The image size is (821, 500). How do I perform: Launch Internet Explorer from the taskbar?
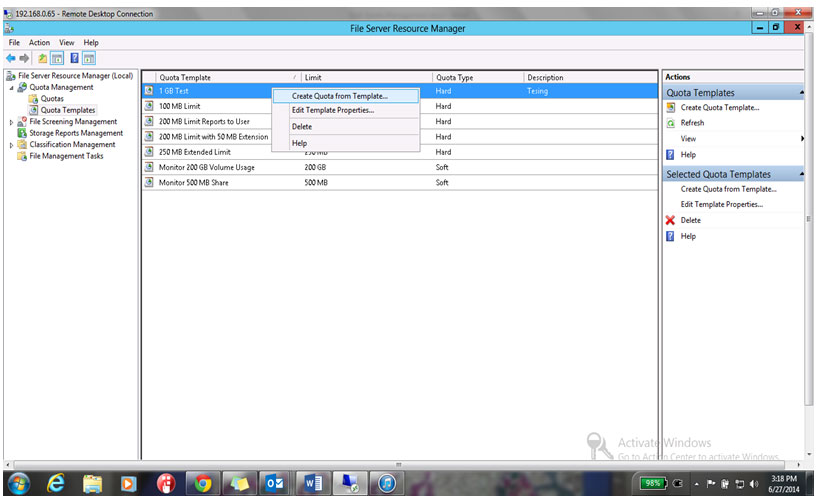click(x=56, y=483)
